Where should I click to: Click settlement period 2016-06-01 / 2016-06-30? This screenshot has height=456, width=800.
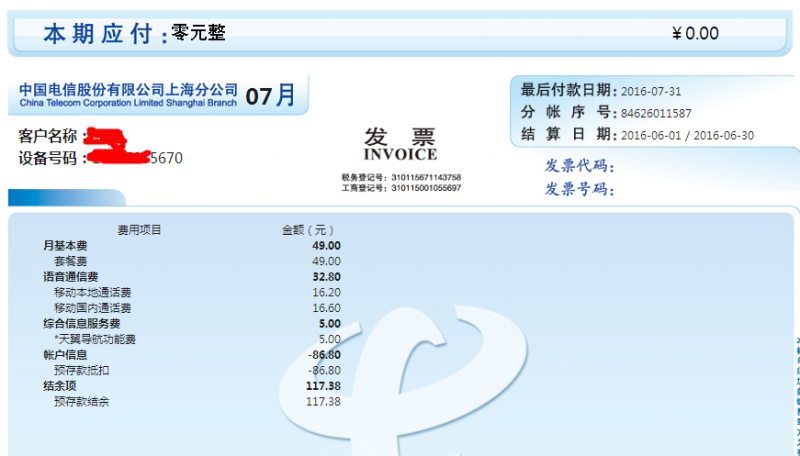pos(687,136)
